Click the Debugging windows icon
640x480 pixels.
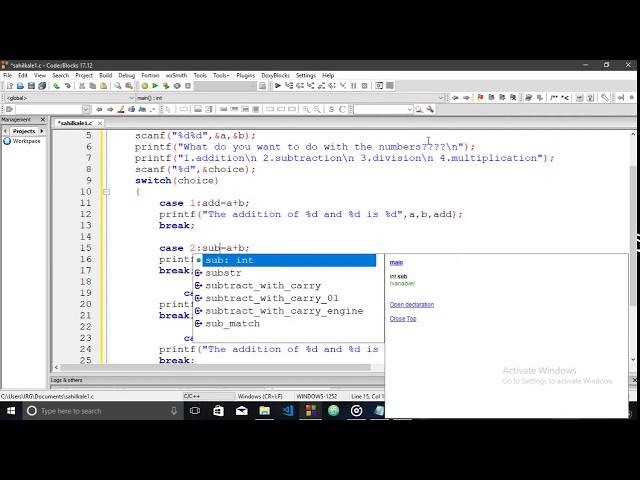tap(379, 86)
